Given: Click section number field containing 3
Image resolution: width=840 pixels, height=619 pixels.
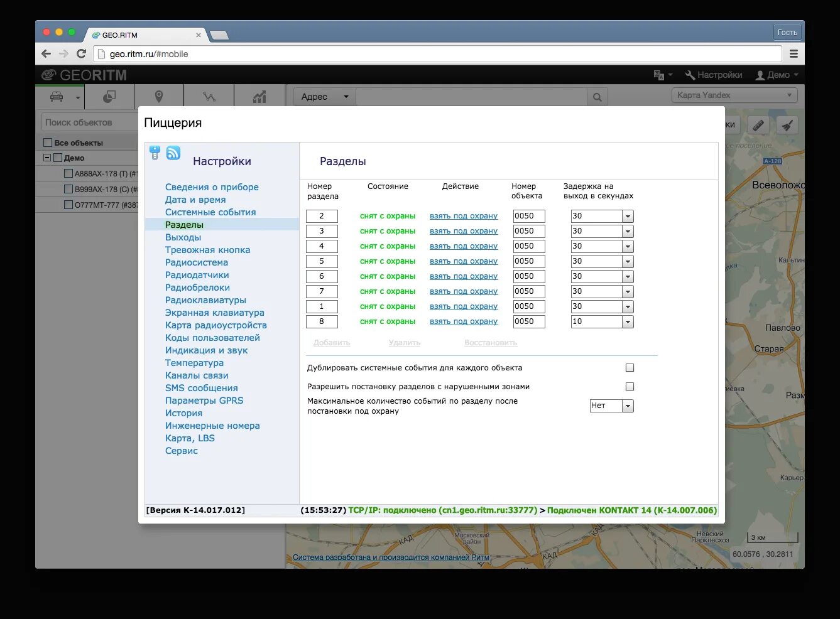Looking at the screenshot, I should click(322, 231).
